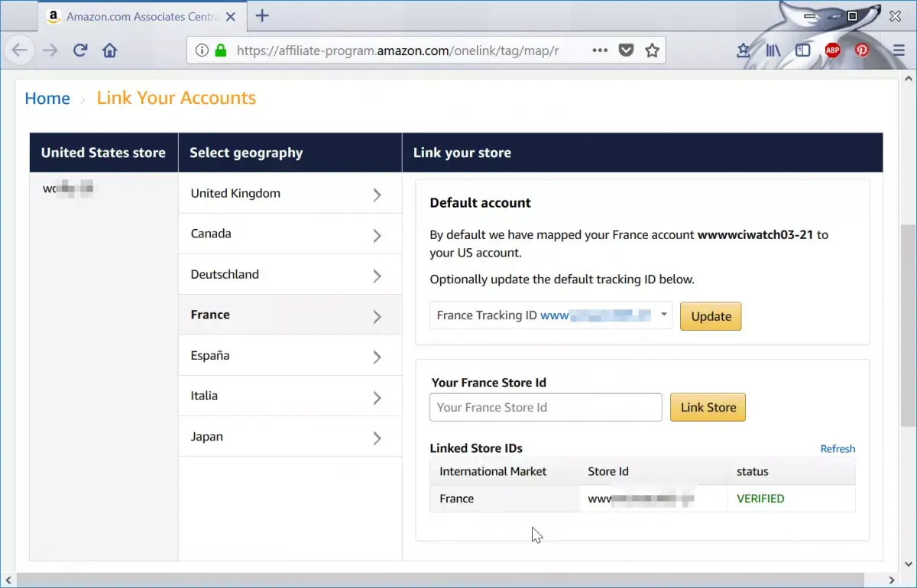Click horizontal scrollbar right arrow
Image resolution: width=917 pixels, height=588 pixels.
[893, 580]
